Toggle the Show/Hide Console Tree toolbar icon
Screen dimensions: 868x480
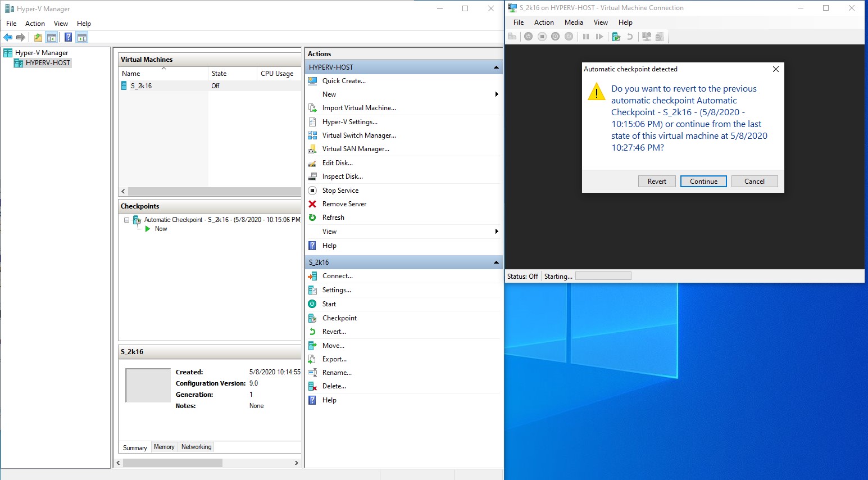click(52, 38)
